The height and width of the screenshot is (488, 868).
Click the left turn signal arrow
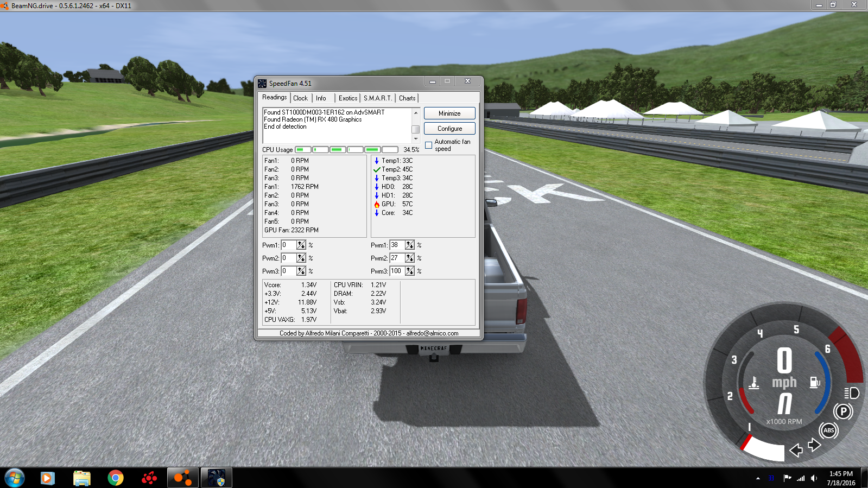coord(796,450)
